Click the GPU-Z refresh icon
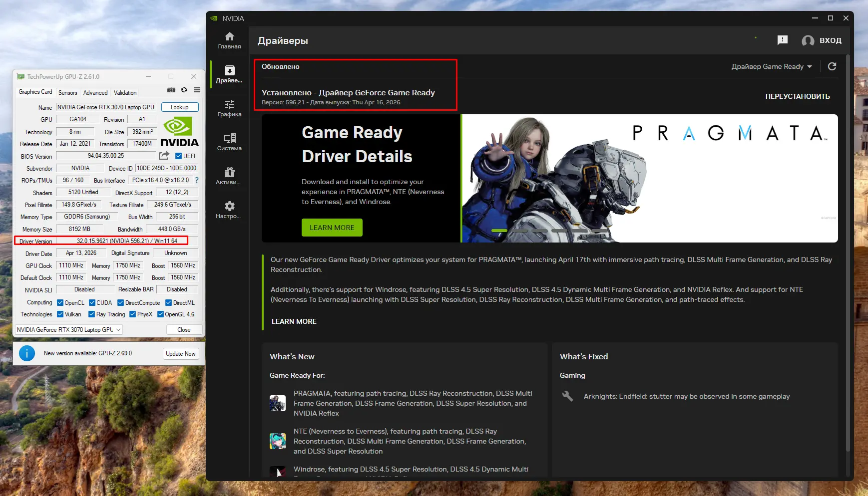Viewport: 868px width, 496px height. coord(184,90)
